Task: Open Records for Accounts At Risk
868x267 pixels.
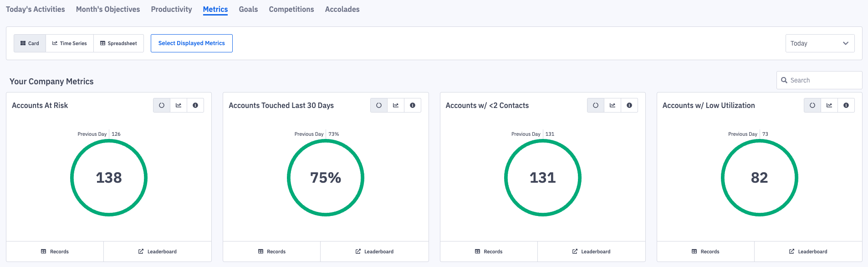Action: pos(55,252)
